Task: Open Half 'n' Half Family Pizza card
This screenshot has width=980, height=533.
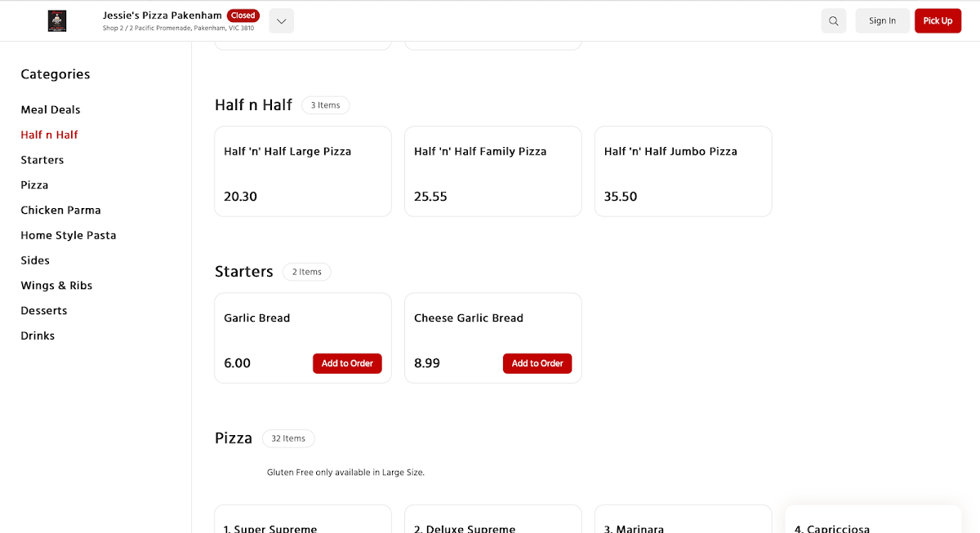Action: pos(493,171)
